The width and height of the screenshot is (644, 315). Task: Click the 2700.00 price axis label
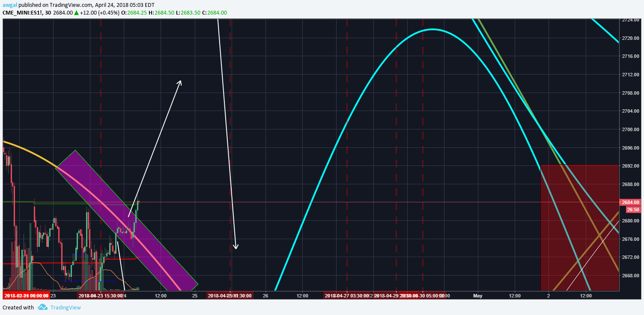[632, 129]
